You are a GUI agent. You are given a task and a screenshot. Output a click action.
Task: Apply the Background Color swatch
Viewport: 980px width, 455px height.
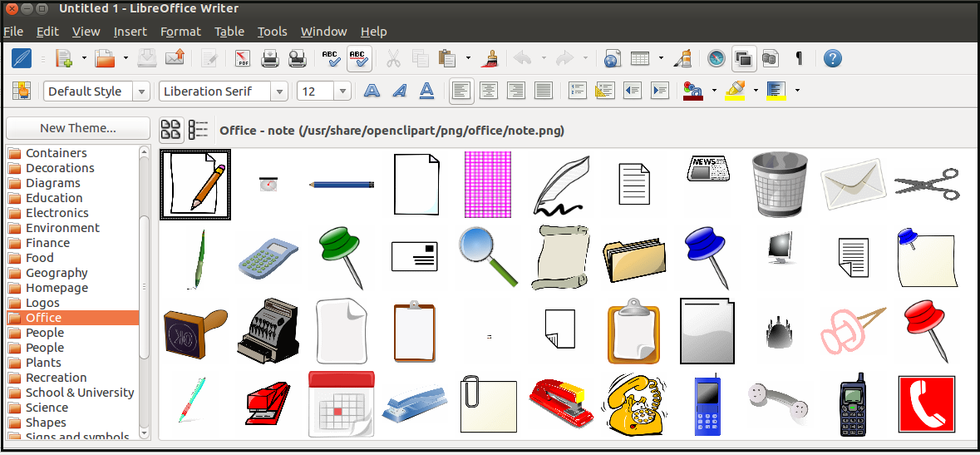[x=776, y=91]
